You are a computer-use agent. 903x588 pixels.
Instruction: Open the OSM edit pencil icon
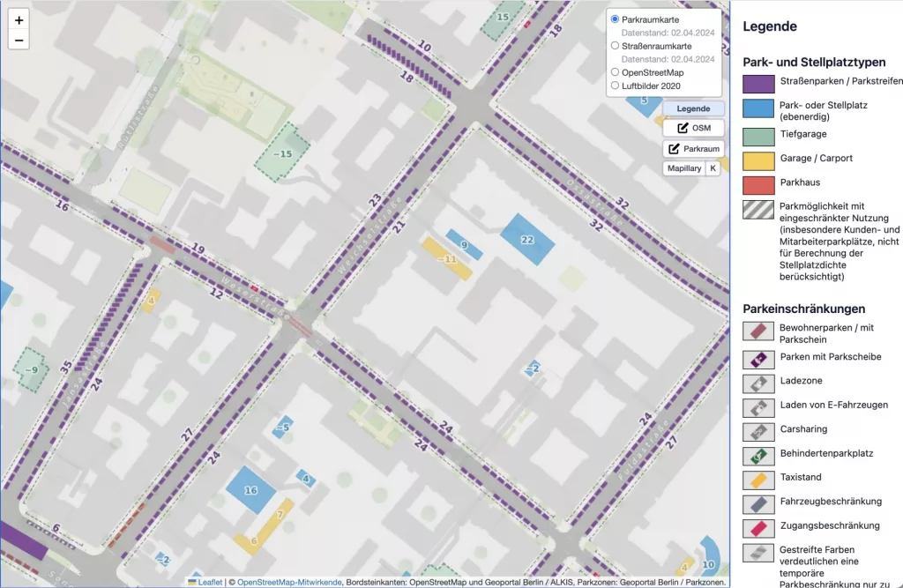click(x=683, y=127)
